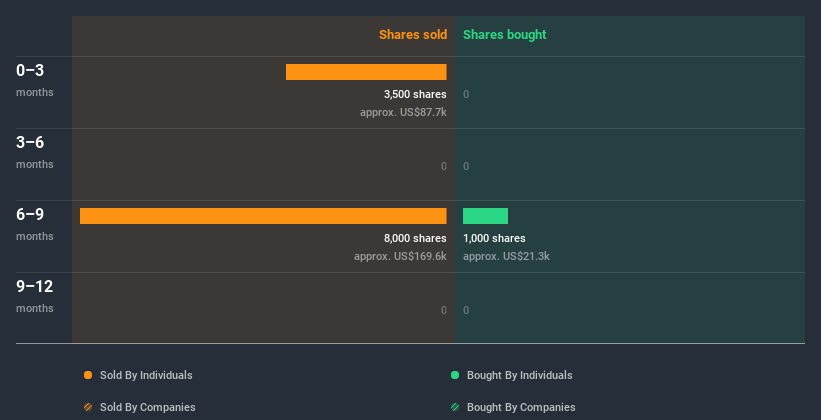Select the Sold By Individuals legend label
Viewport: 821px width, 420px height.
pyautogui.click(x=146, y=375)
